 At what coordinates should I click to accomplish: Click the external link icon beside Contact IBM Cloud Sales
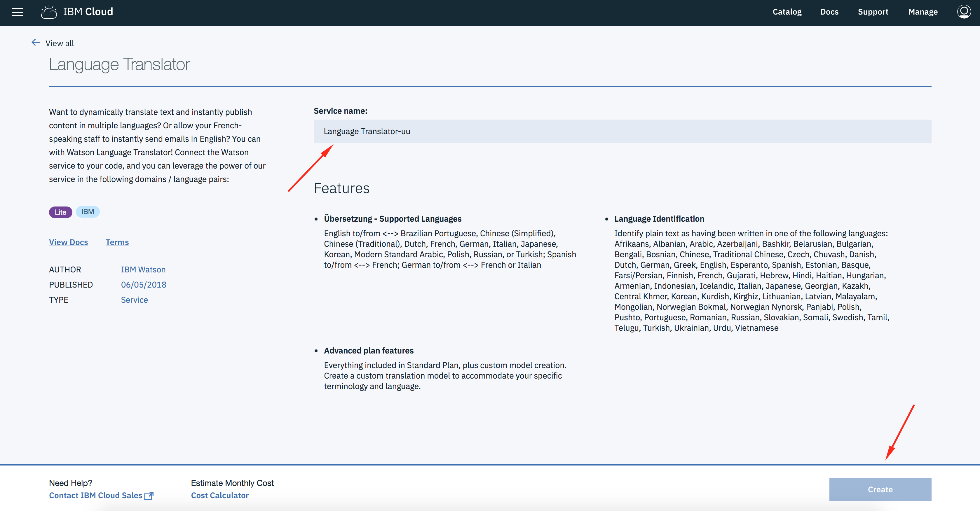[x=149, y=496]
